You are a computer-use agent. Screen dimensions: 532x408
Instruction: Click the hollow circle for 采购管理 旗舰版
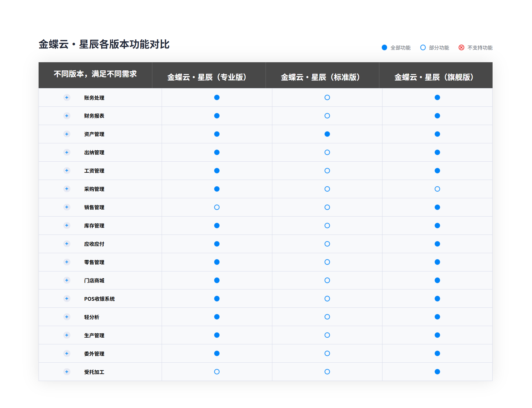pyautogui.click(x=437, y=189)
